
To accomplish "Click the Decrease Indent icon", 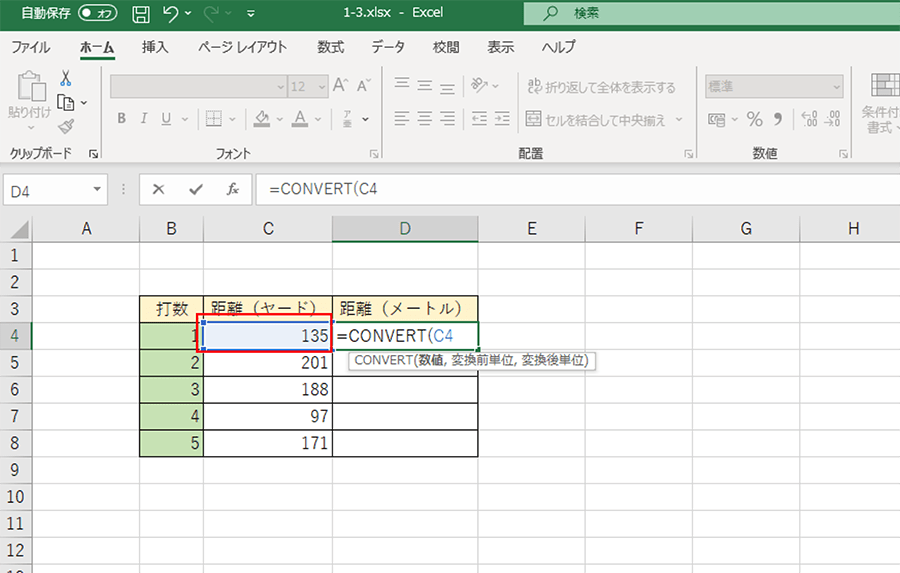I will point(479,119).
